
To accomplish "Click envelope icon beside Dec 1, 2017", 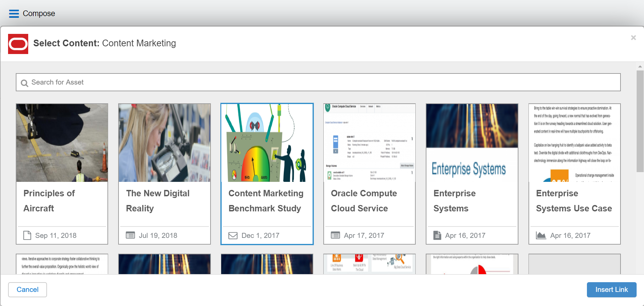I will [233, 236].
